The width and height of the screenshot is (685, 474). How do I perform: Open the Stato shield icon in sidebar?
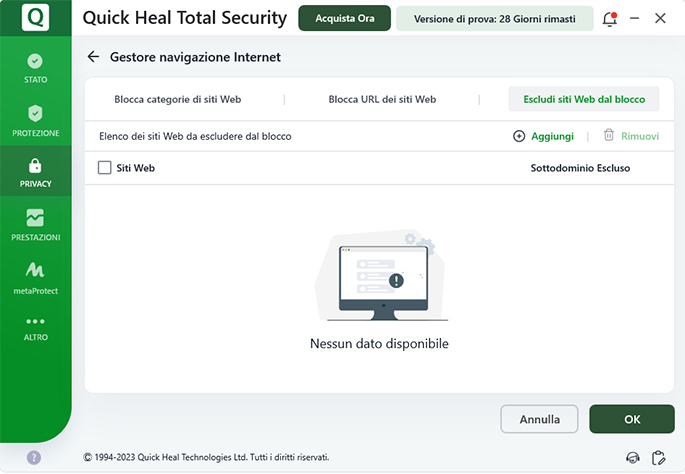[x=35, y=62]
